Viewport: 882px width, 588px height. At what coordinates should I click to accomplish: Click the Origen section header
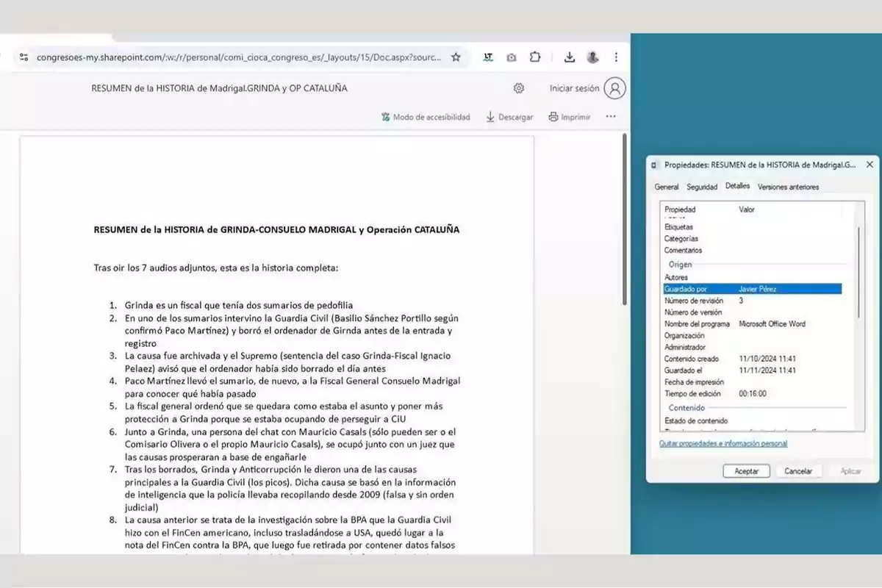pos(680,265)
